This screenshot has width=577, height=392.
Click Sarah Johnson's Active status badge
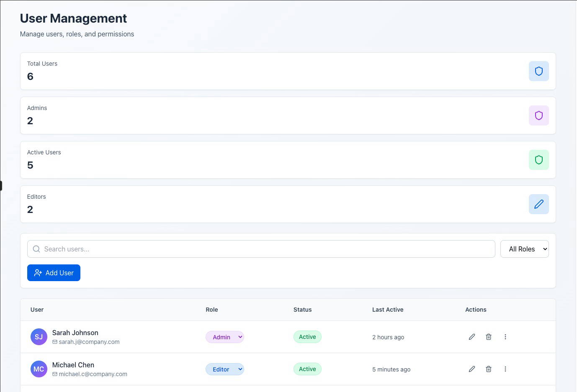coord(307,337)
